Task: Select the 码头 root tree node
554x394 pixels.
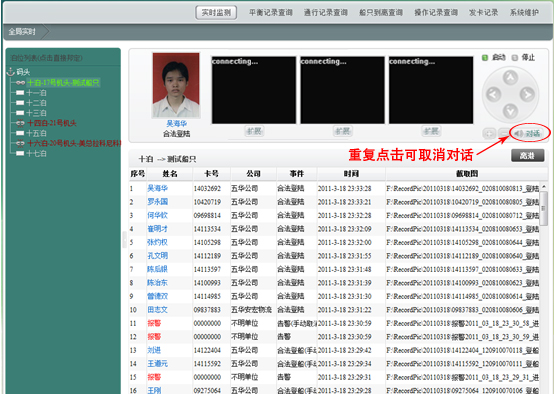Action: click(x=23, y=72)
